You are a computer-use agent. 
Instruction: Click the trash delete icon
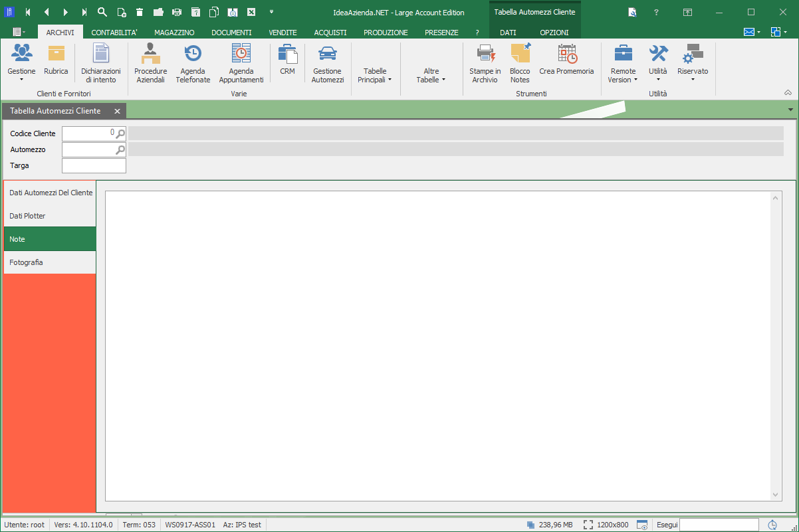(140, 12)
